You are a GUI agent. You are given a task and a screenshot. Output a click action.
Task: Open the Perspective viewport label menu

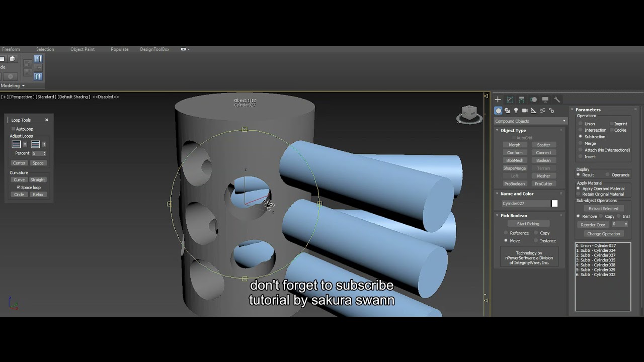pos(21,97)
